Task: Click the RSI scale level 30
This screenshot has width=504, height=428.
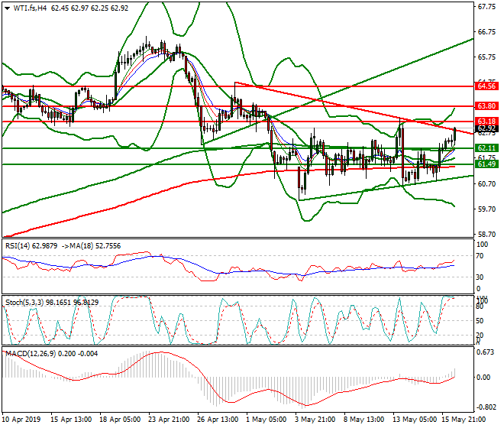Action: coord(480,277)
